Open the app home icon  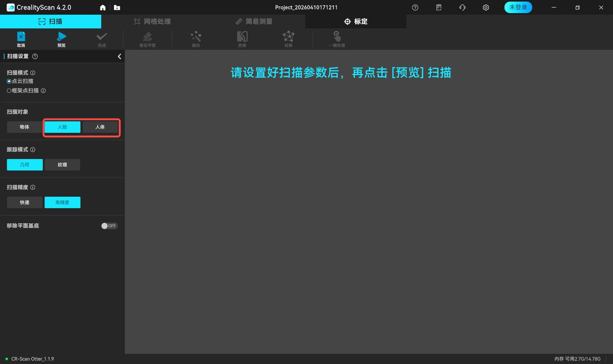click(103, 7)
